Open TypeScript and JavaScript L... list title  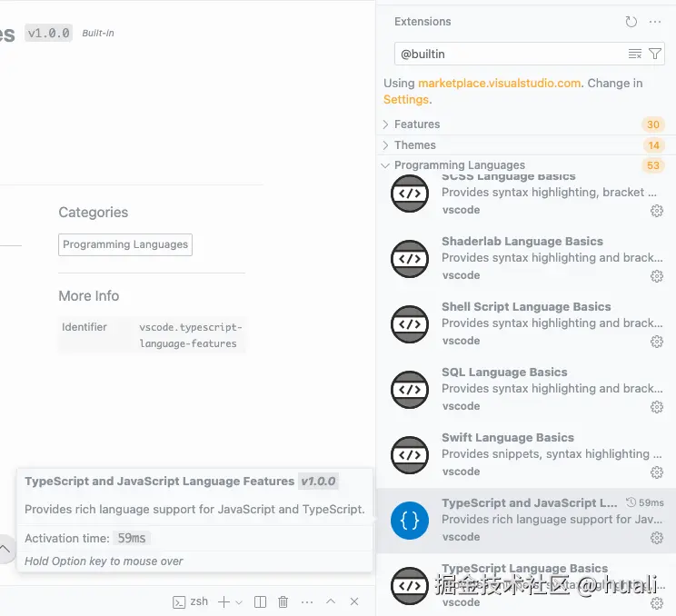[x=530, y=503]
